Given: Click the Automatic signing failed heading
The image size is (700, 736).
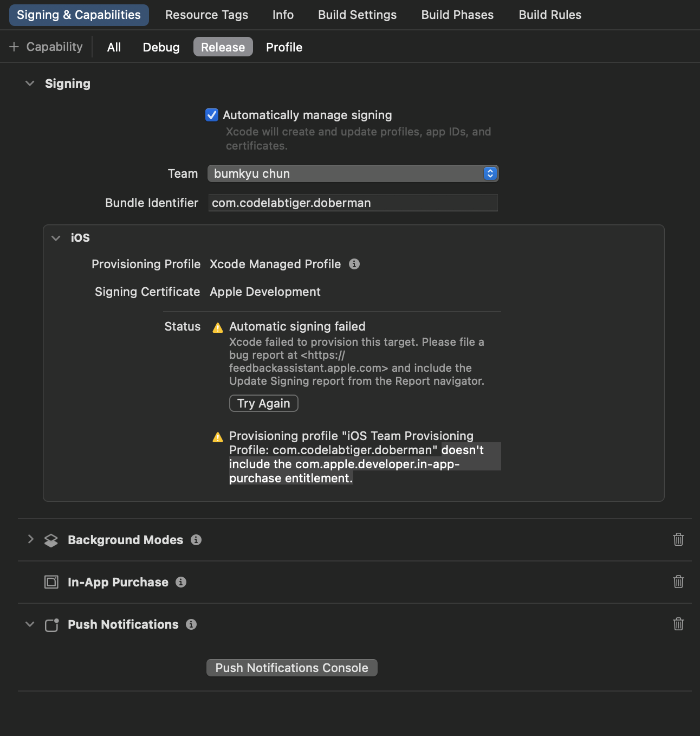Looking at the screenshot, I should pos(297,326).
